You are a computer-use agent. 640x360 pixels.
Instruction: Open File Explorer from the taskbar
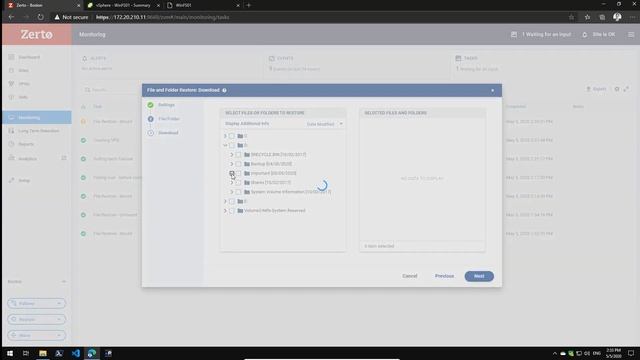[43, 353]
